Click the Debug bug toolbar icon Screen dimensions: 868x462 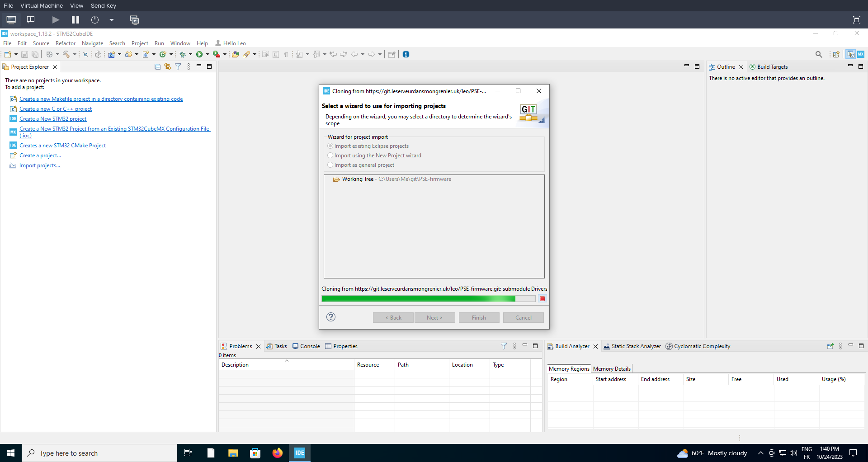(x=183, y=54)
